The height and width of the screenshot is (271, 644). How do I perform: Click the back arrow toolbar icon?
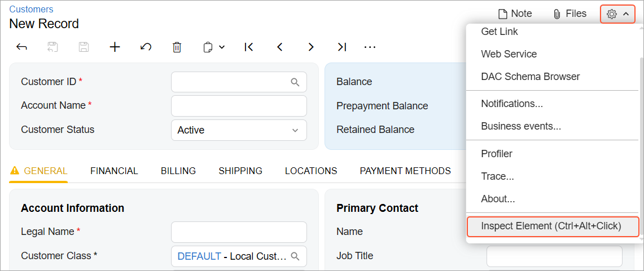pyautogui.click(x=21, y=47)
